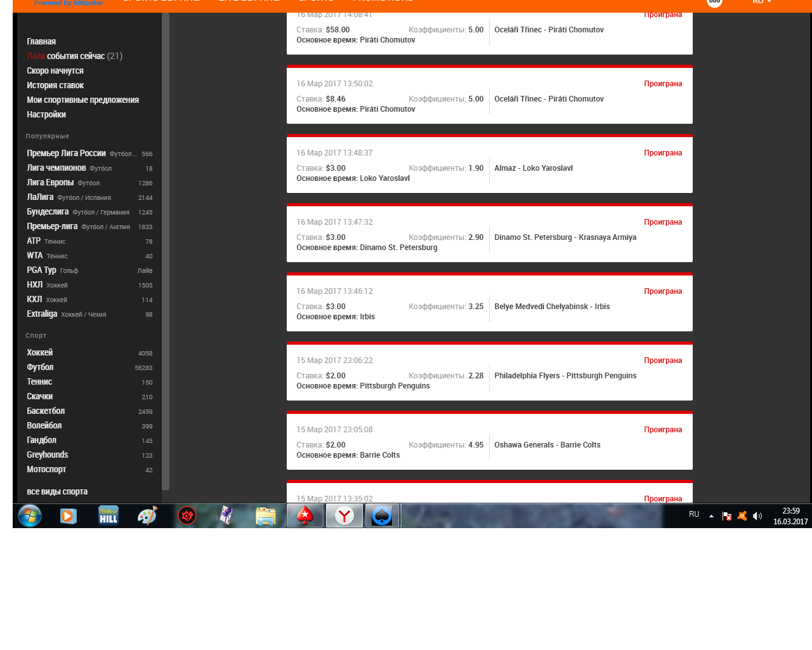Switch to the blue spade poker window
The height and width of the screenshot is (650, 812).
[x=383, y=516]
